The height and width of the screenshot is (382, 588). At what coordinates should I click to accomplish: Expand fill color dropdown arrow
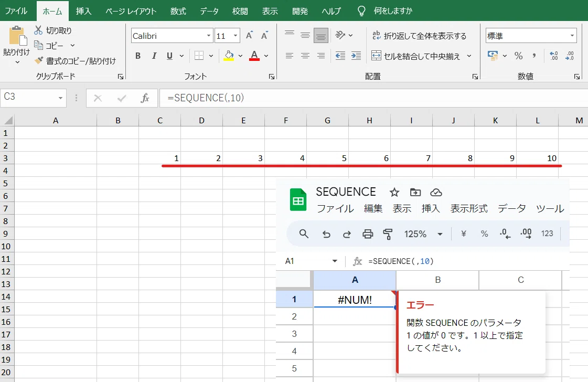coord(240,56)
